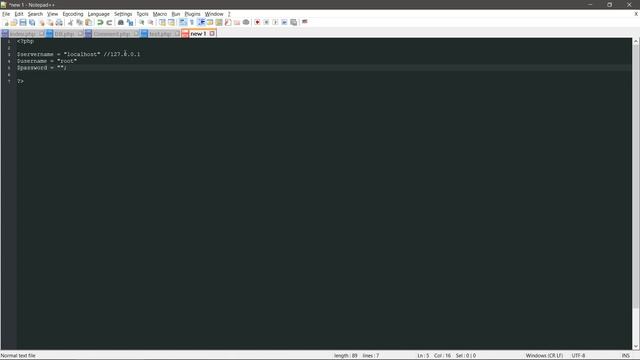Close the test.php tab
The height and width of the screenshot is (360, 640).
pos(177,34)
